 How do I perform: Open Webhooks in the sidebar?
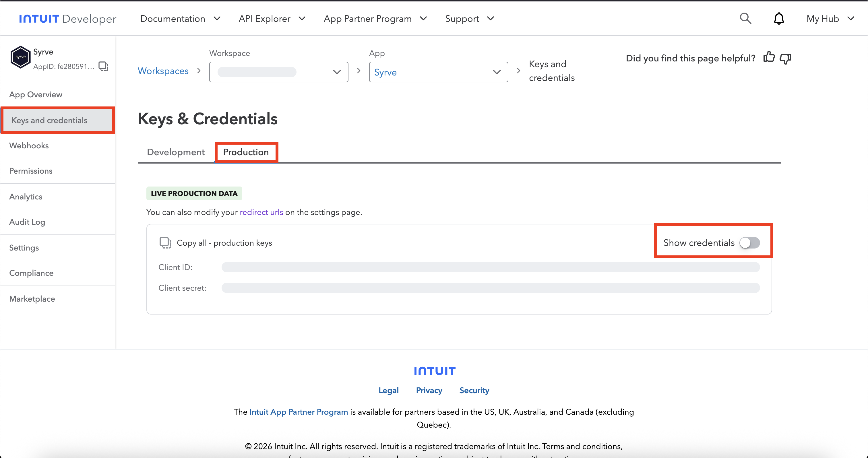[x=29, y=145]
